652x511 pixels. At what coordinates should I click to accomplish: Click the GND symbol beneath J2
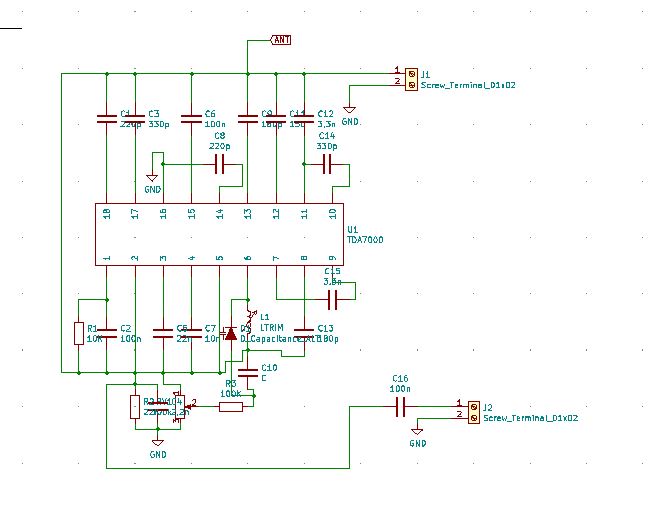[x=418, y=432]
